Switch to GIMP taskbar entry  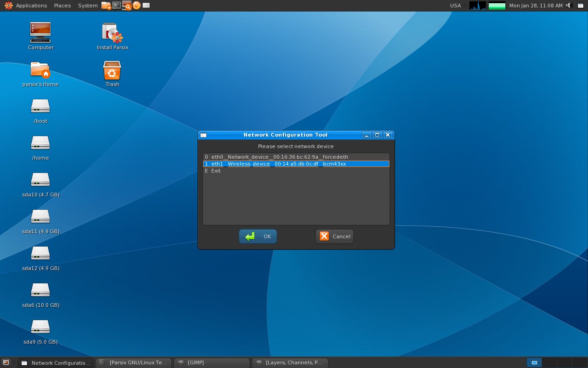(x=212, y=362)
